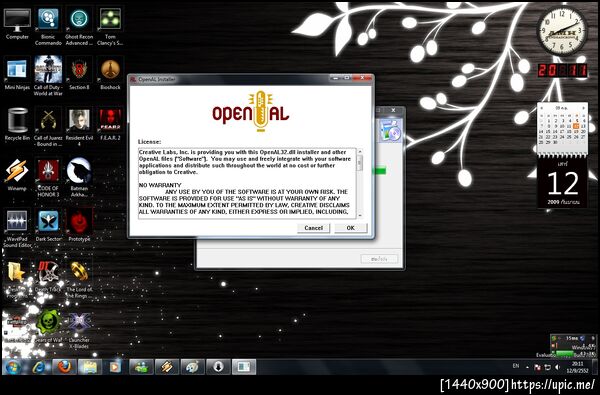Click the license text box
Viewport: 600px width, 395px height.
(247, 183)
